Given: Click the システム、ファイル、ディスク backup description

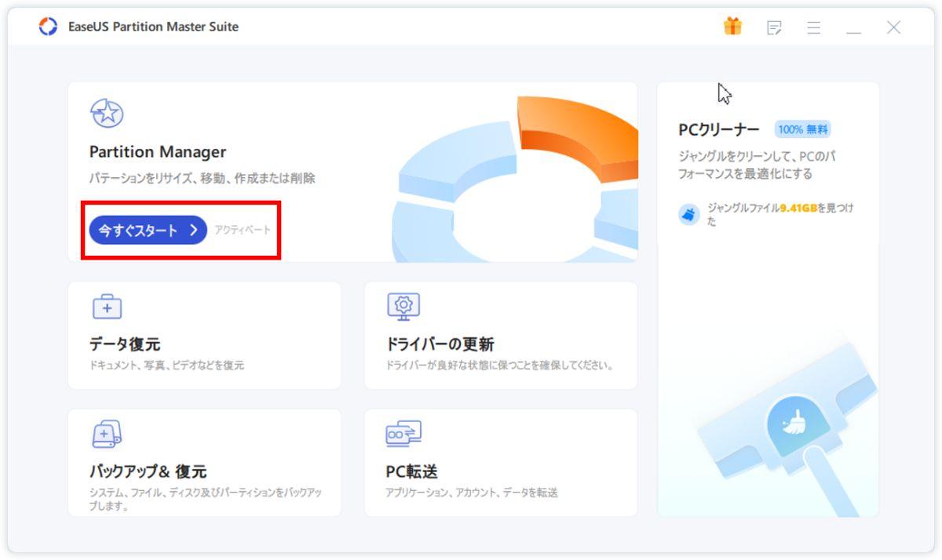Looking at the screenshot, I should (206, 499).
